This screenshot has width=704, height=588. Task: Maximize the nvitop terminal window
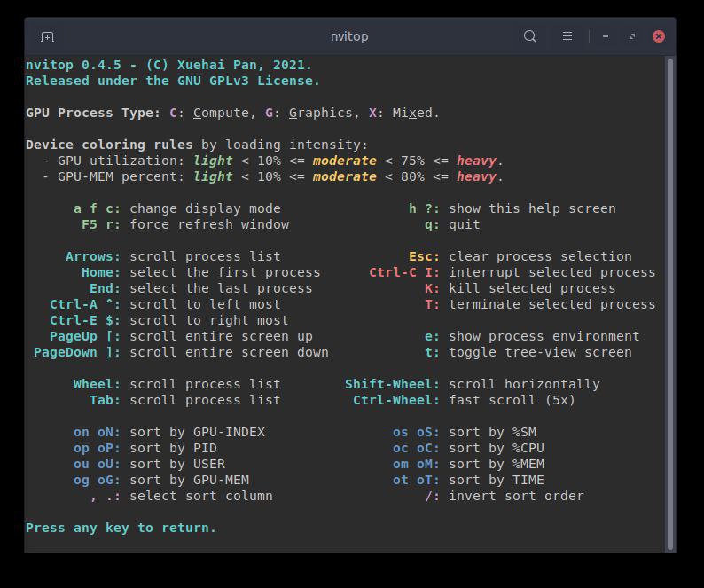click(x=632, y=36)
